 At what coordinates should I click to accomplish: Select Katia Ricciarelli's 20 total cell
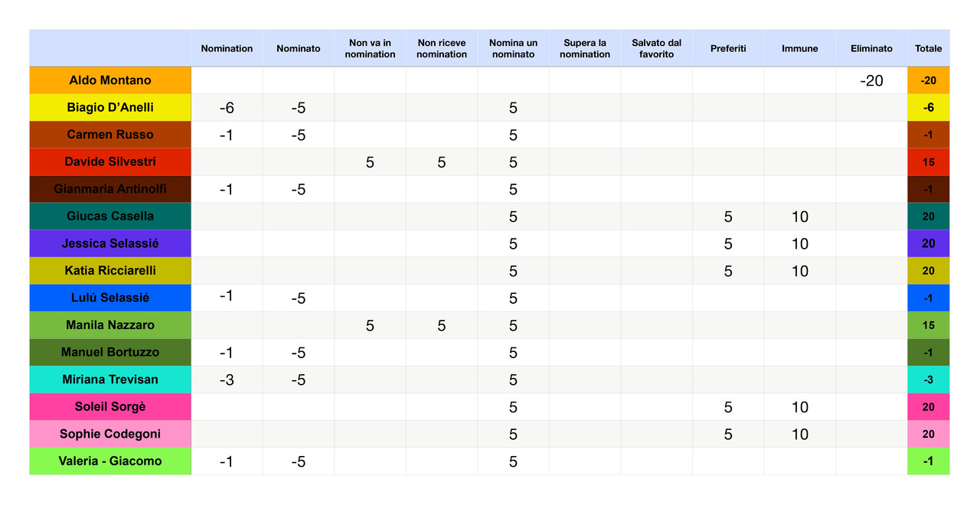click(929, 271)
